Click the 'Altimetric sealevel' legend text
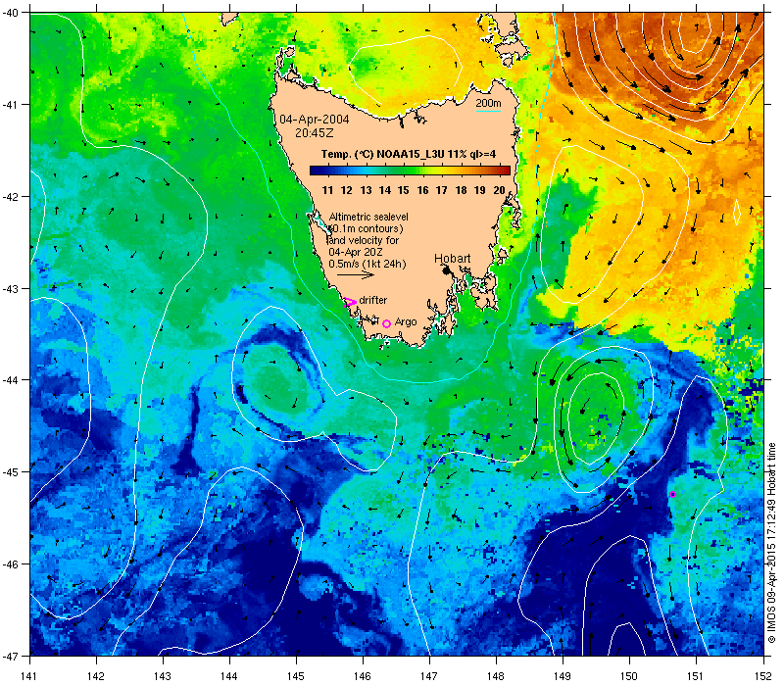 tap(368, 217)
